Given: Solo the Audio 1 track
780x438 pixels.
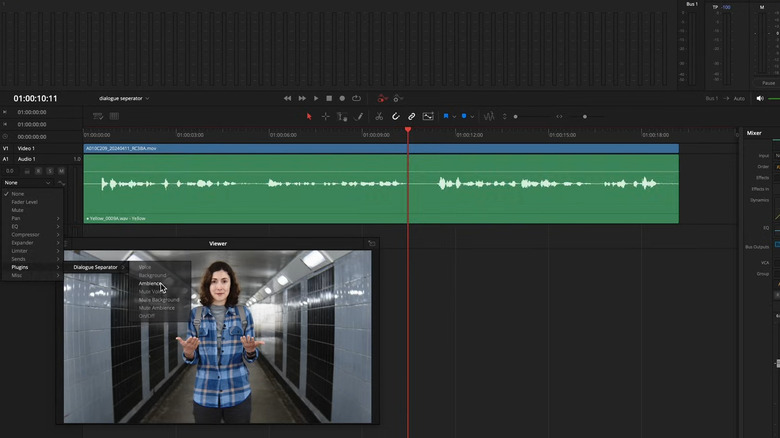Looking at the screenshot, I should pos(50,171).
